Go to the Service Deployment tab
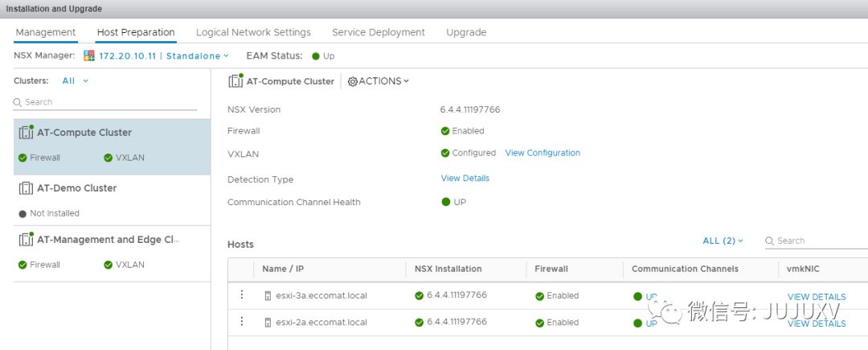The width and height of the screenshot is (868, 350). [x=379, y=32]
